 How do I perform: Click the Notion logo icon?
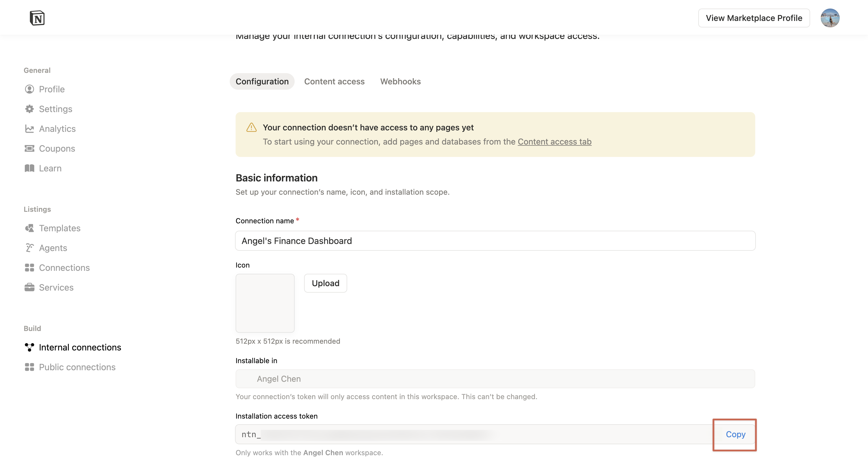(x=37, y=18)
